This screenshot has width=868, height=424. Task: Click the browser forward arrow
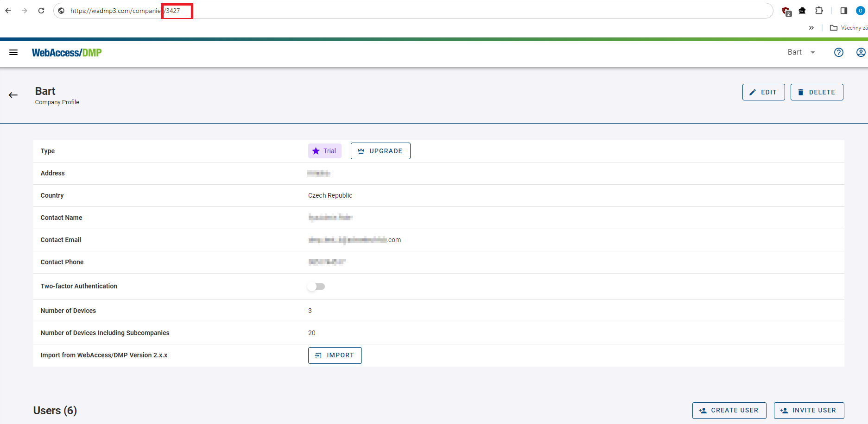25,11
